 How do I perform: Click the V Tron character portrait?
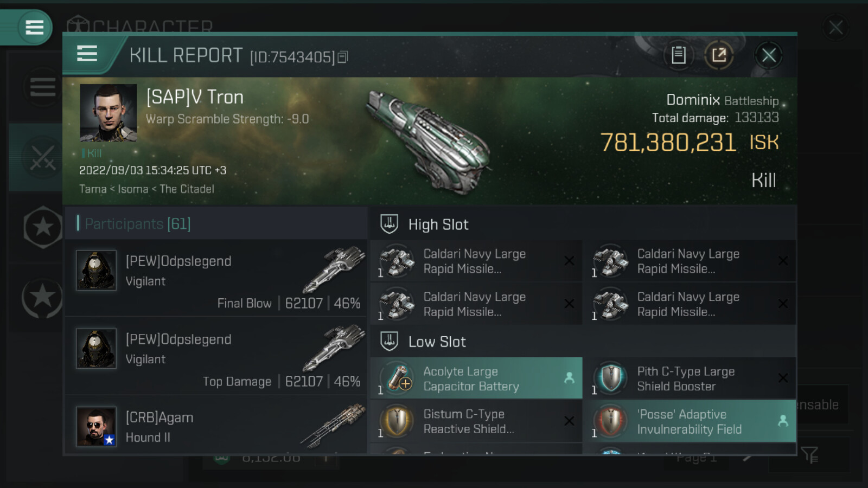tap(108, 113)
